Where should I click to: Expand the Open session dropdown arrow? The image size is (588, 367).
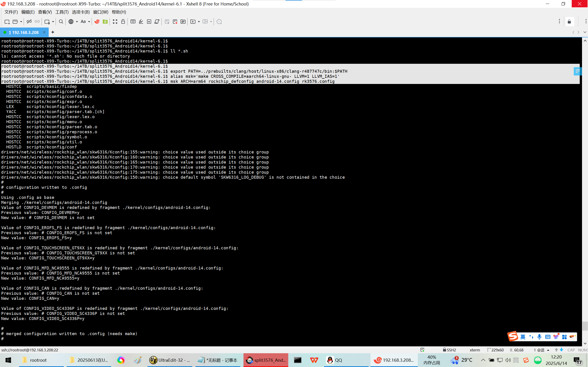click(x=21, y=22)
